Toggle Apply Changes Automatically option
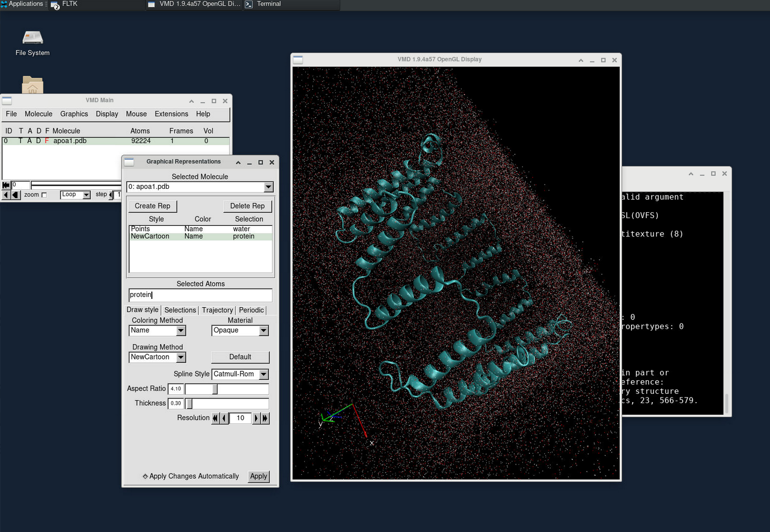The width and height of the screenshot is (770, 532). pyautogui.click(x=190, y=476)
